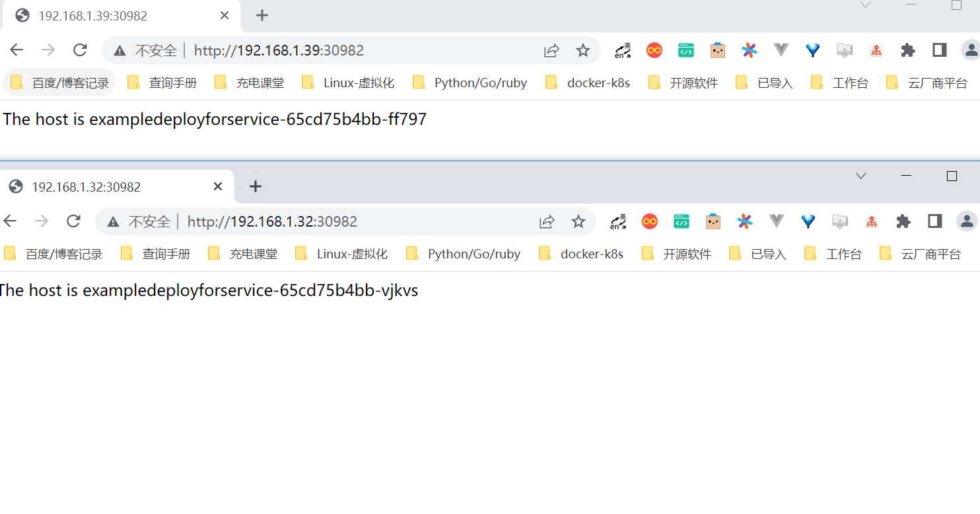Open a new tab in the top window
The height and width of the screenshot is (514, 980).
[x=262, y=15]
